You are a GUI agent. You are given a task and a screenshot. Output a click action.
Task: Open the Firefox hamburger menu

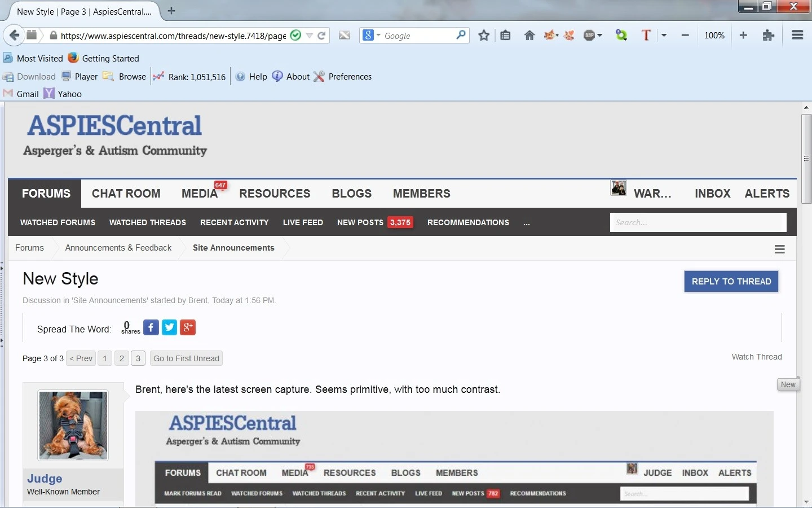point(797,35)
